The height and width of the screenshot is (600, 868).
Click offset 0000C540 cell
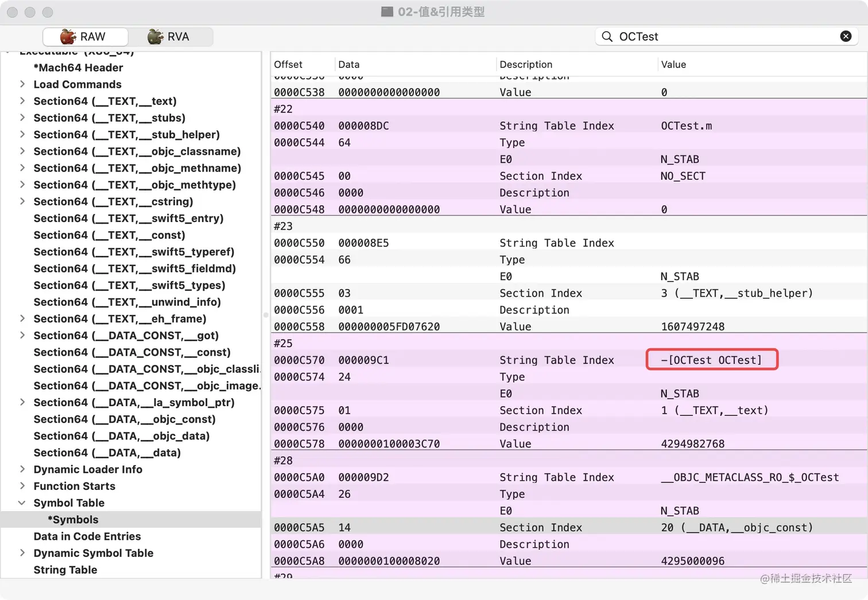[299, 126]
